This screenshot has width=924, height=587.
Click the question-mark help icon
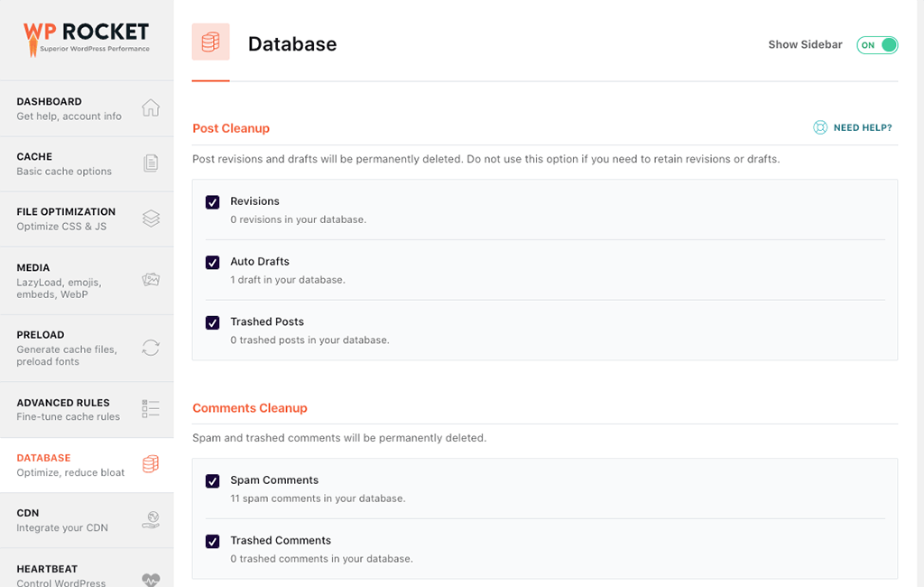819,128
